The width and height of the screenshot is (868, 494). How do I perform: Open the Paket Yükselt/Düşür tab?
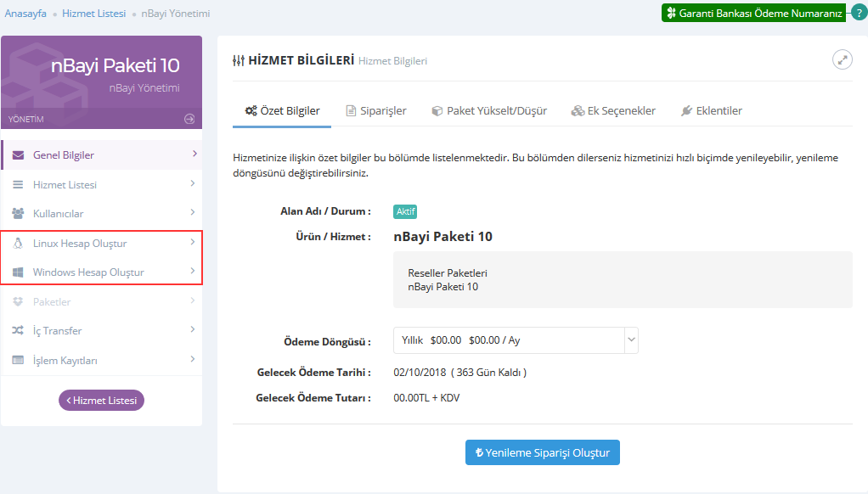tap(489, 111)
